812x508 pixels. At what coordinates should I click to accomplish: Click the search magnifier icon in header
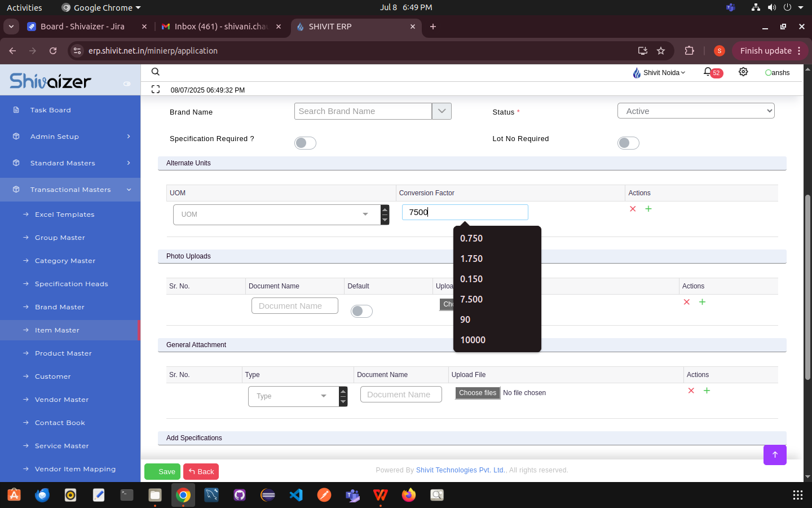(156, 72)
